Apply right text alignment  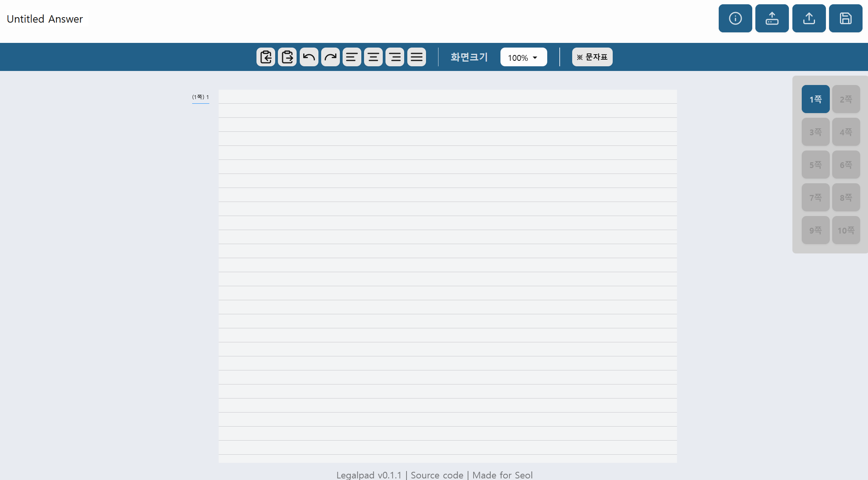pyautogui.click(x=395, y=57)
